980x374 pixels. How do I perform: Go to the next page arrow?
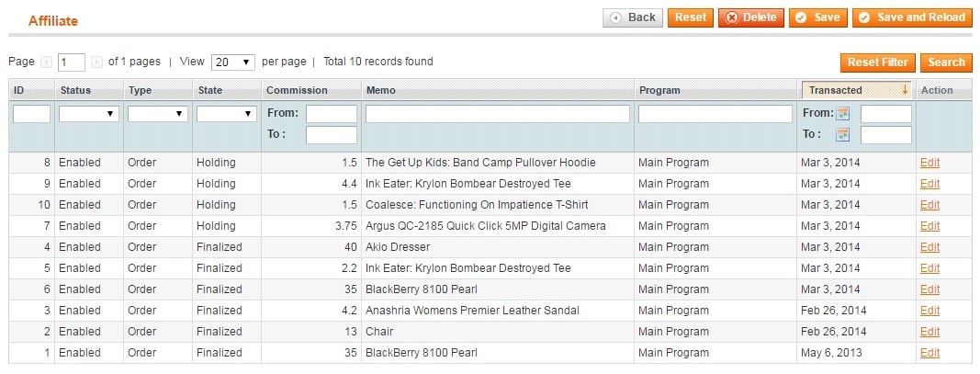96,62
